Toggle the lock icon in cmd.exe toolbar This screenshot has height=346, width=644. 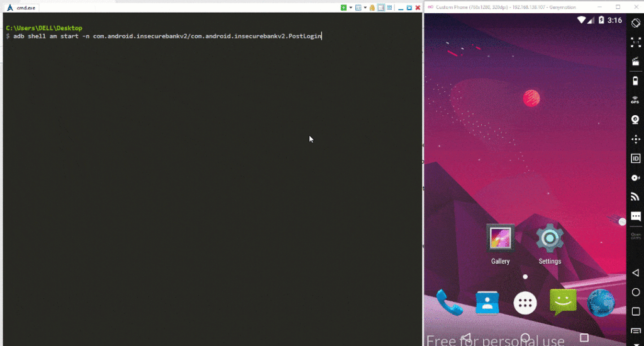pyautogui.click(x=372, y=8)
